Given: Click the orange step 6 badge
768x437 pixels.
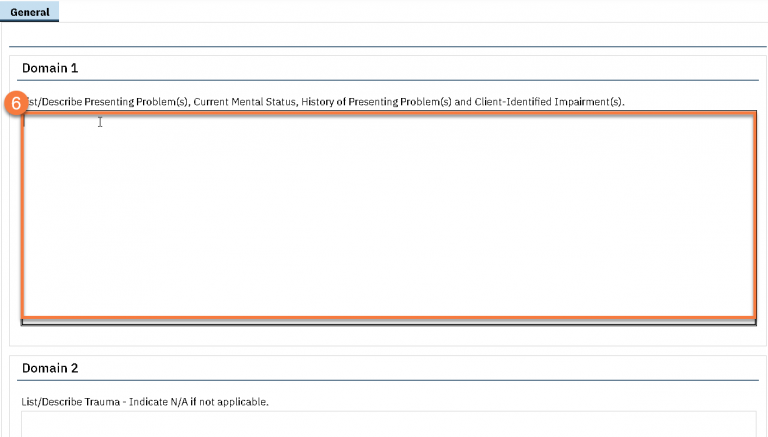Looking at the screenshot, I should click(x=15, y=103).
